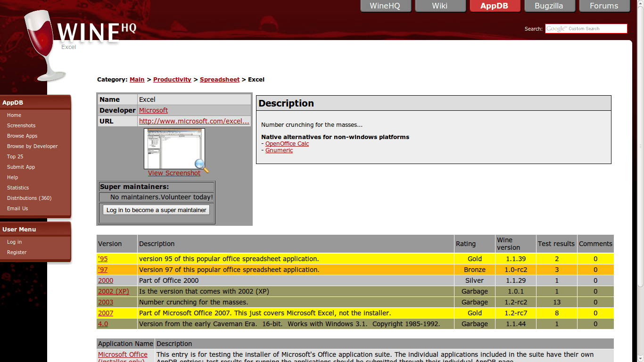Click the Test results column header
The height and width of the screenshot is (362, 644).
point(556,244)
